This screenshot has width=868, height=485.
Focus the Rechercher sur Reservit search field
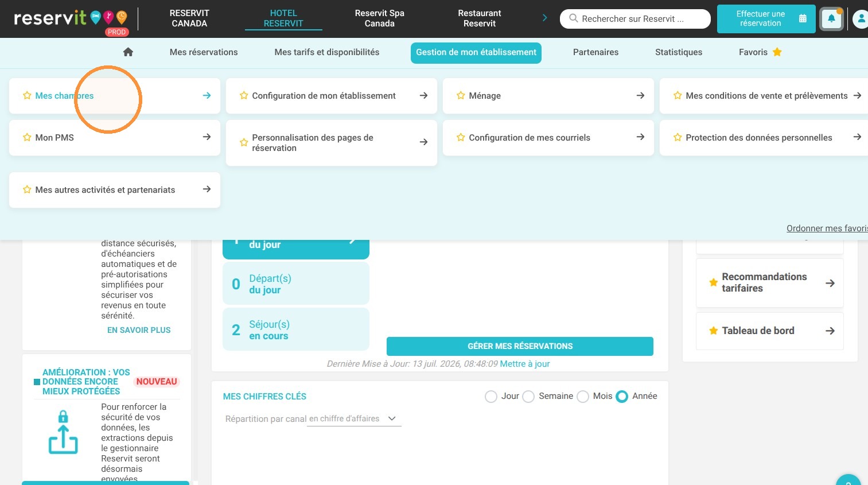[635, 19]
